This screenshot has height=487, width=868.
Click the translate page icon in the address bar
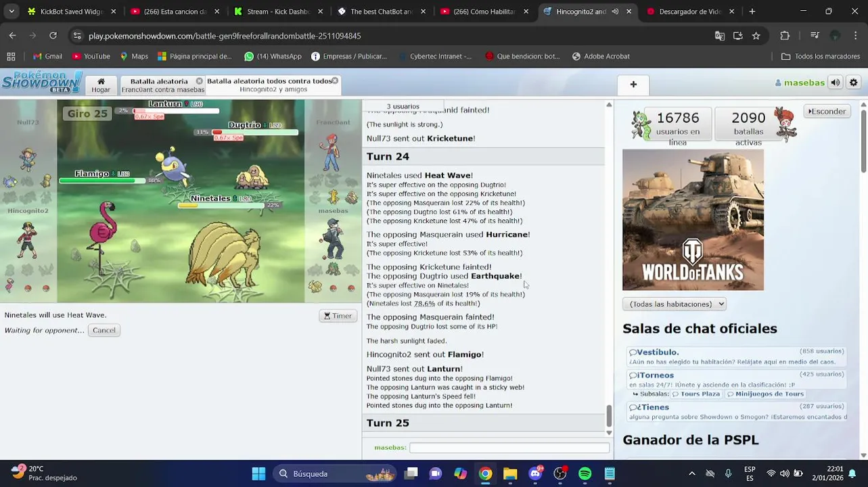719,36
